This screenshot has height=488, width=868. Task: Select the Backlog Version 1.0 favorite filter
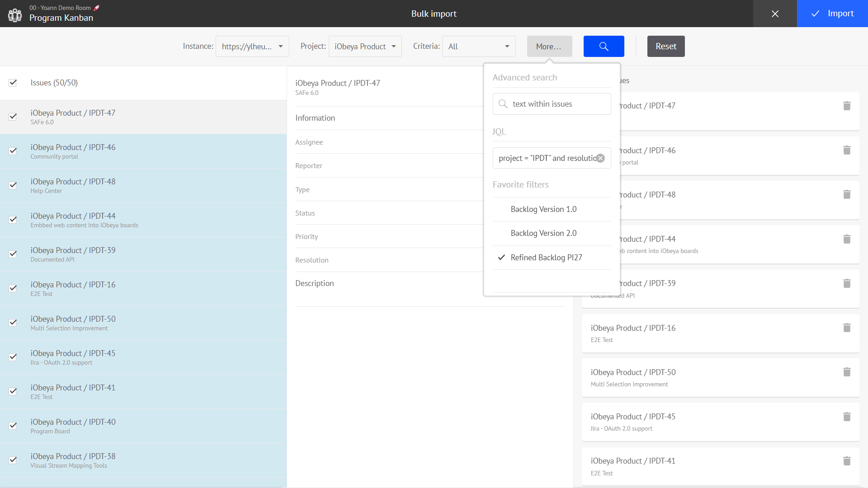tap(552, 209)
